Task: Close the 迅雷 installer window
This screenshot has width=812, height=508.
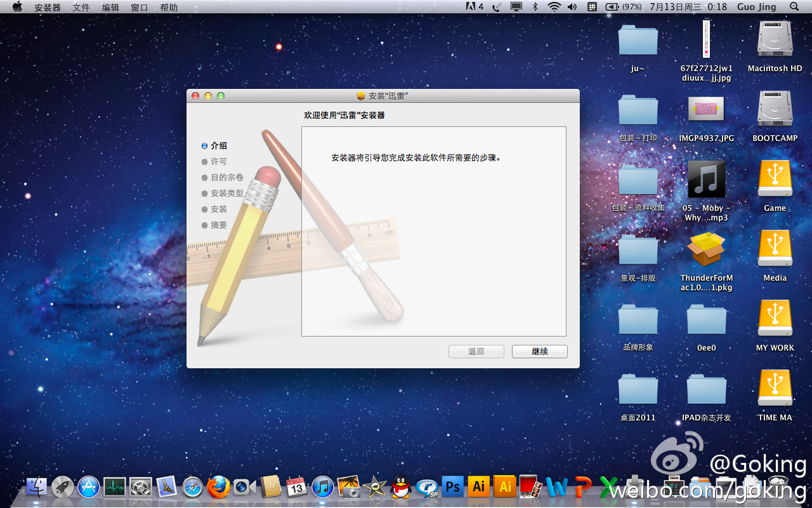Action: tap(195, 96)
